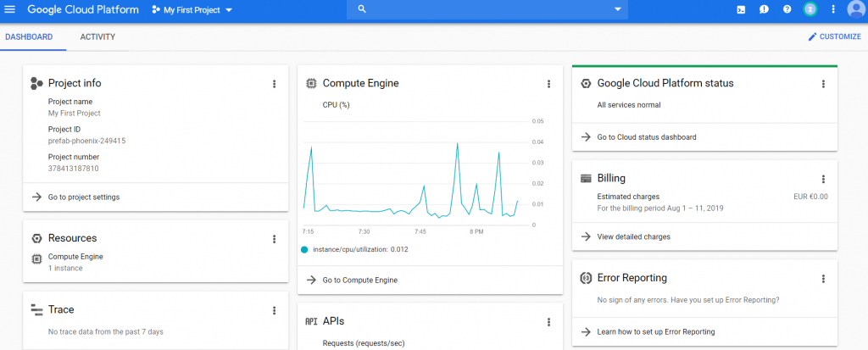Select the project number 378413187810
Viewport: 868px width, 350px height.
coord(74,169)
